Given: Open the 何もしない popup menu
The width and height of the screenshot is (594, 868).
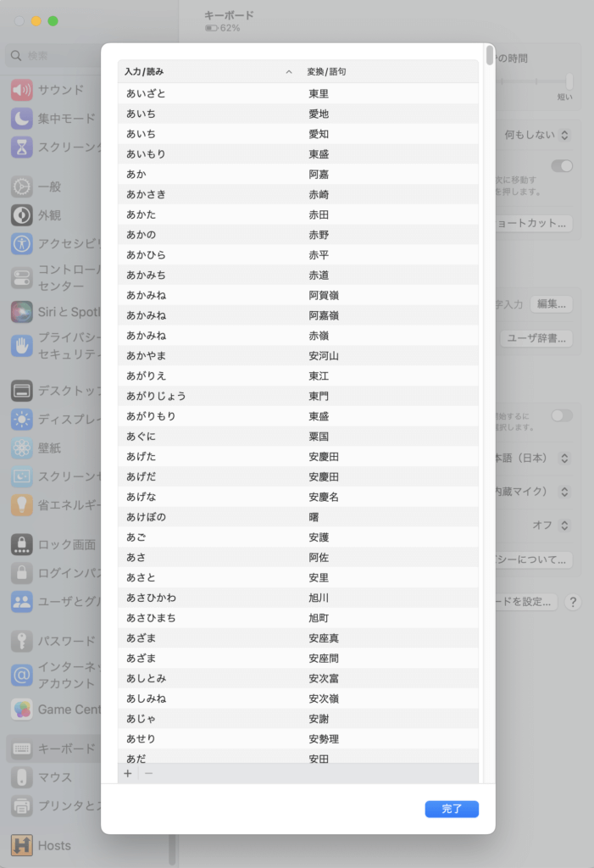Looking at the screenshot, I should click(x=536, y=135).
